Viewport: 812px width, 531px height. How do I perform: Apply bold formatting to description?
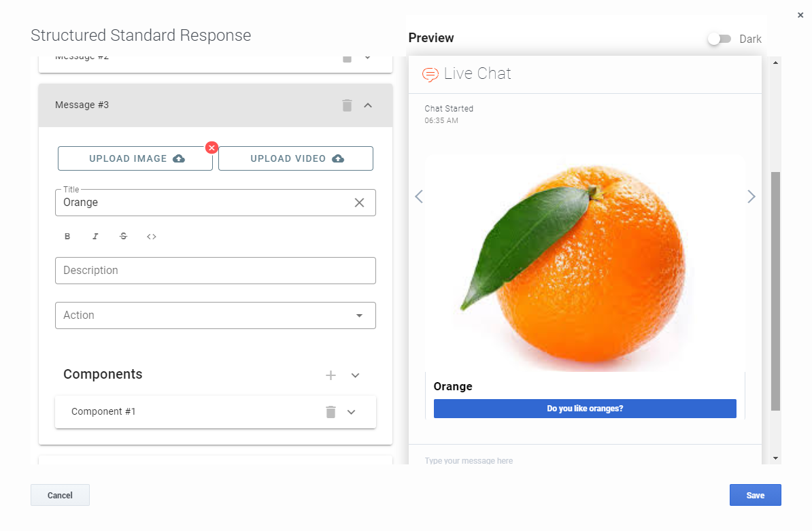click(x=67, y=237)
